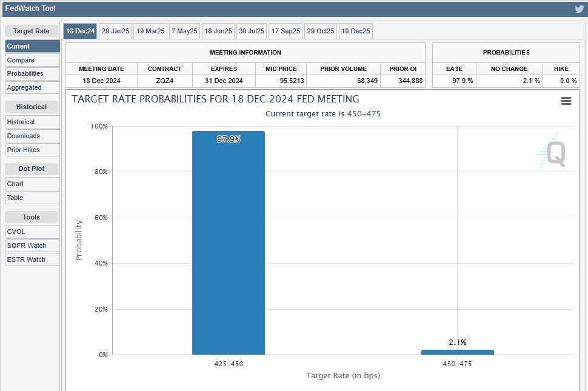View the Prior Hikes section
This screenshot has width=588, height=391.
click(x=32, y=150)
